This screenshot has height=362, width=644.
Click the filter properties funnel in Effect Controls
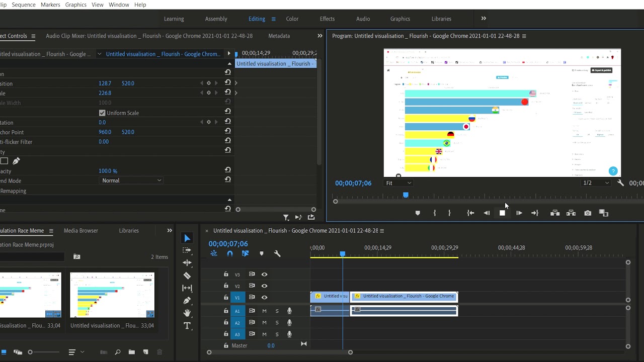tap(286, 217)
